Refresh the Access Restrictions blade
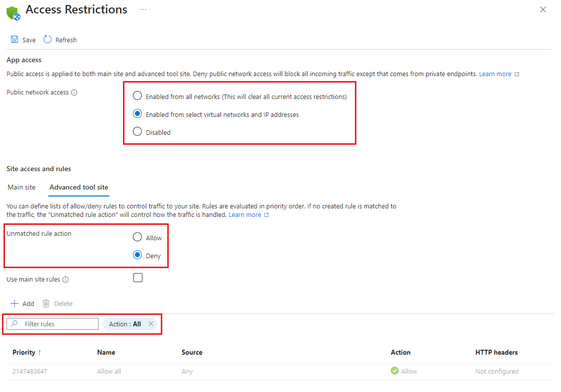Viewport: 561px width, 392px height. pyautogui.click(x=60, y=39)
